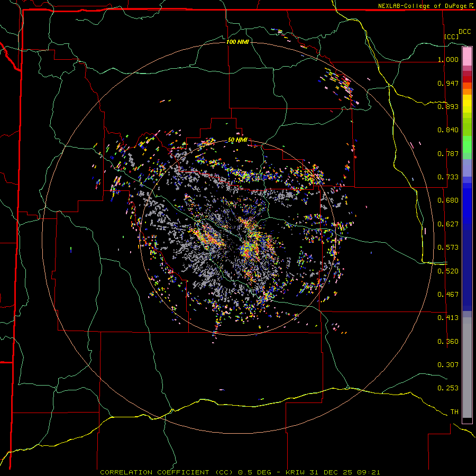Click the DCC label above the color scale
This screenshot has height=476, width=476.
[x=464, y=32]
